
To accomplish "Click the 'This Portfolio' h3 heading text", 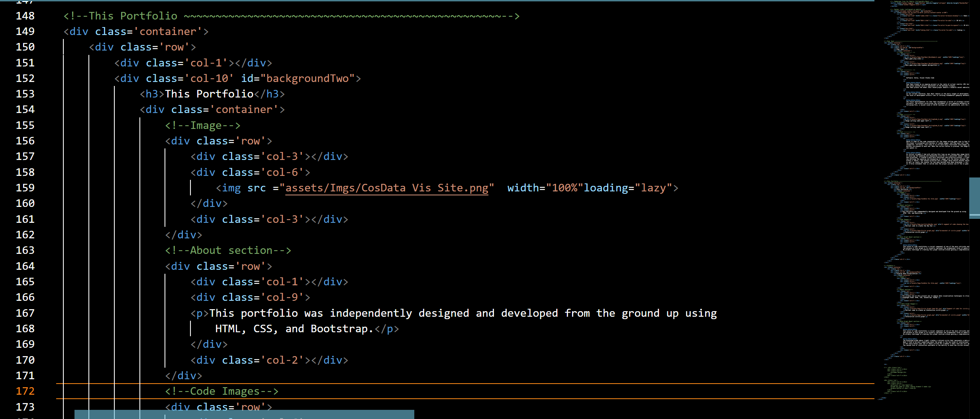I will (209, 94).
